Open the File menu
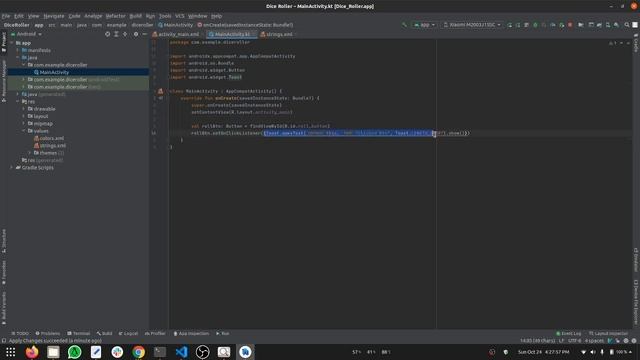 pos(6,16)
